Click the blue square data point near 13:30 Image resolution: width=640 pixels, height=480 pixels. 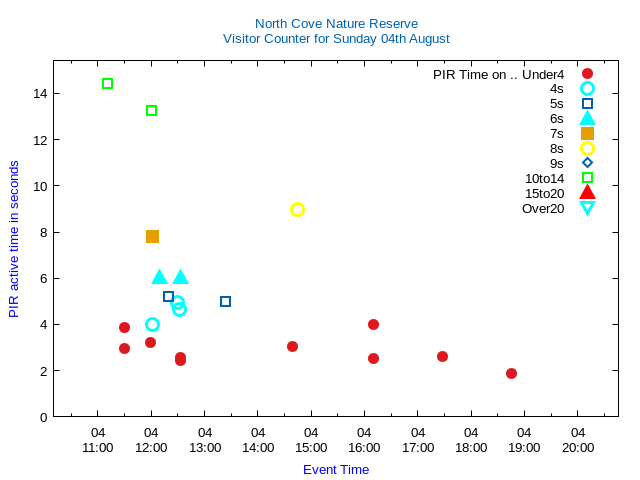coord(225,302)
